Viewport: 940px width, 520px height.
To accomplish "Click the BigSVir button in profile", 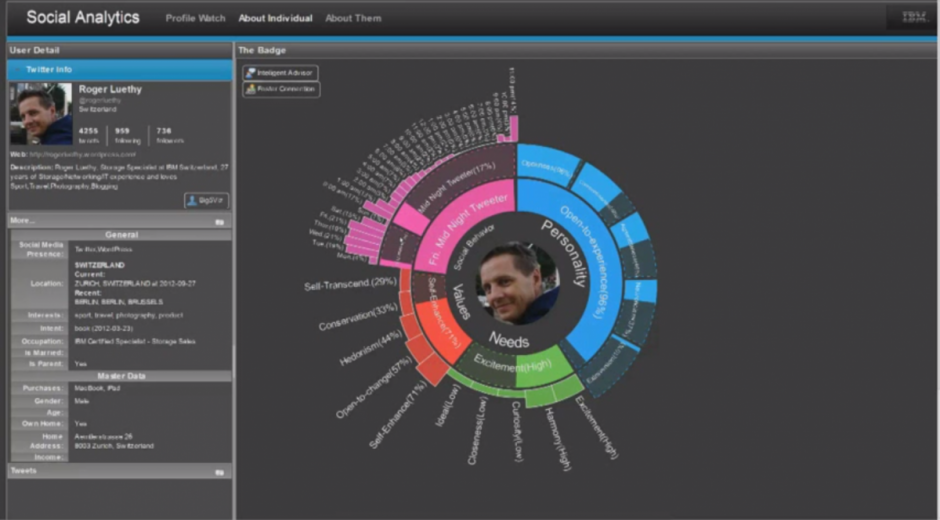I will pyautogui.click(x=206, y=200).
